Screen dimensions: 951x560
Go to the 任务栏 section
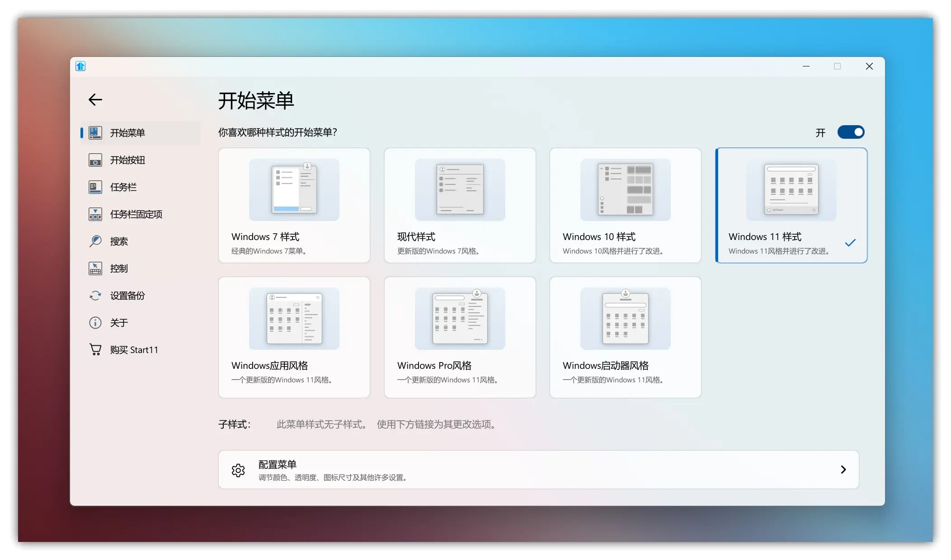(141, 187)
